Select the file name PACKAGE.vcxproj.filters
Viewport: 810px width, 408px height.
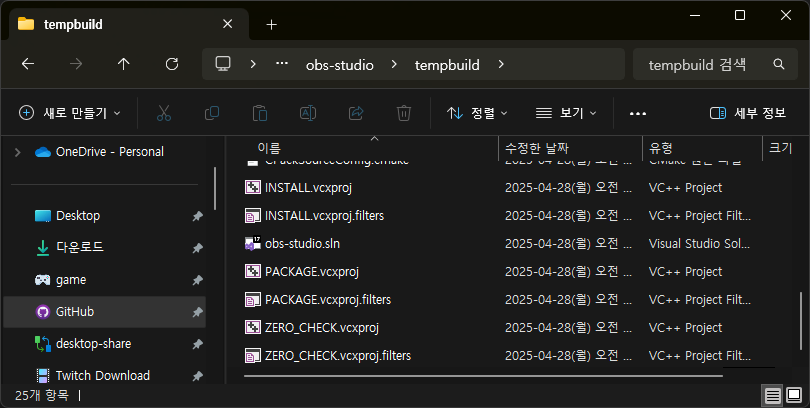point(328,300)
